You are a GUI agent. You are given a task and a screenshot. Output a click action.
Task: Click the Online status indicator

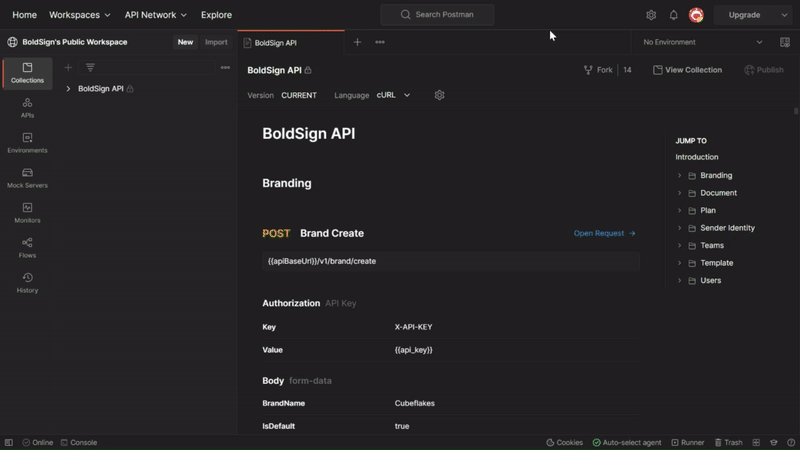click(x=38, y=442)
